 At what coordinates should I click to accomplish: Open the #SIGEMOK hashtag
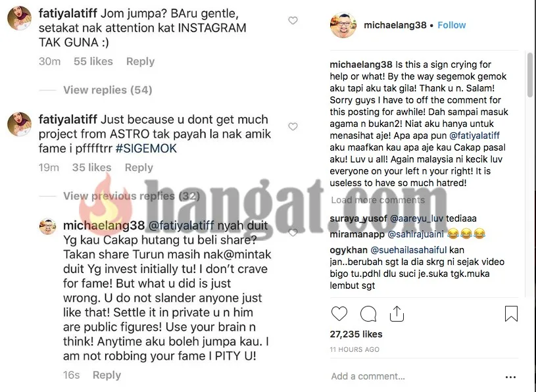[146, 149]
